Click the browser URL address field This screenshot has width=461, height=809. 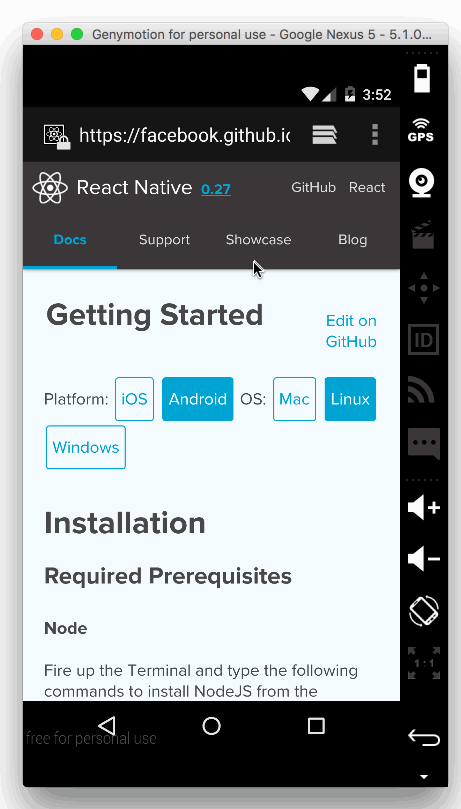(185, 135)
